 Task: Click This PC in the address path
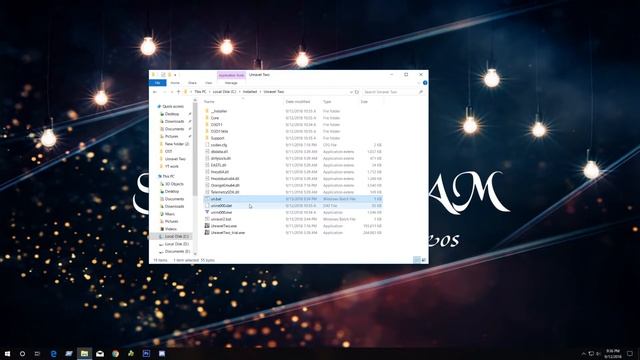[x=200, y=92]
